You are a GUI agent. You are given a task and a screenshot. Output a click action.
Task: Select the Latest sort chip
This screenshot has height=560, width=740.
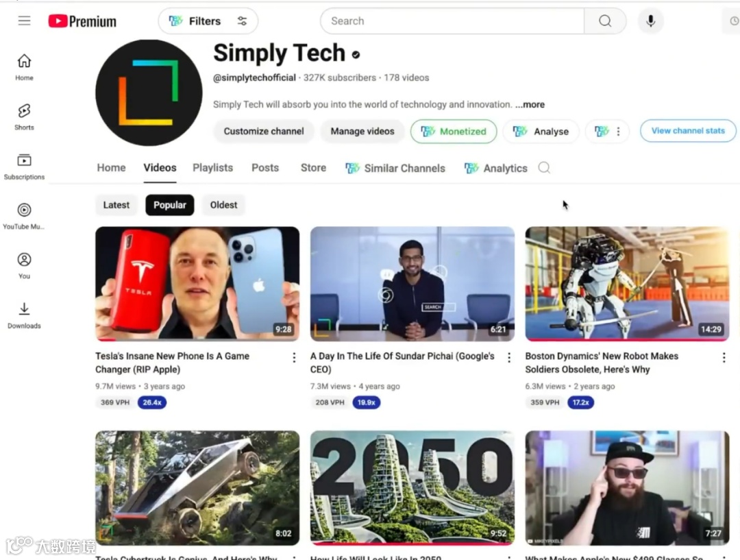(116, 205)
